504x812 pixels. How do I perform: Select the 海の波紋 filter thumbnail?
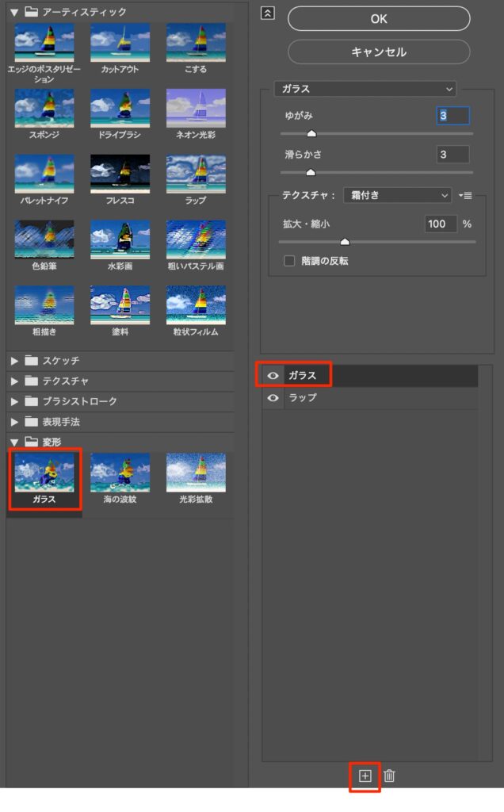click(120, 473)
